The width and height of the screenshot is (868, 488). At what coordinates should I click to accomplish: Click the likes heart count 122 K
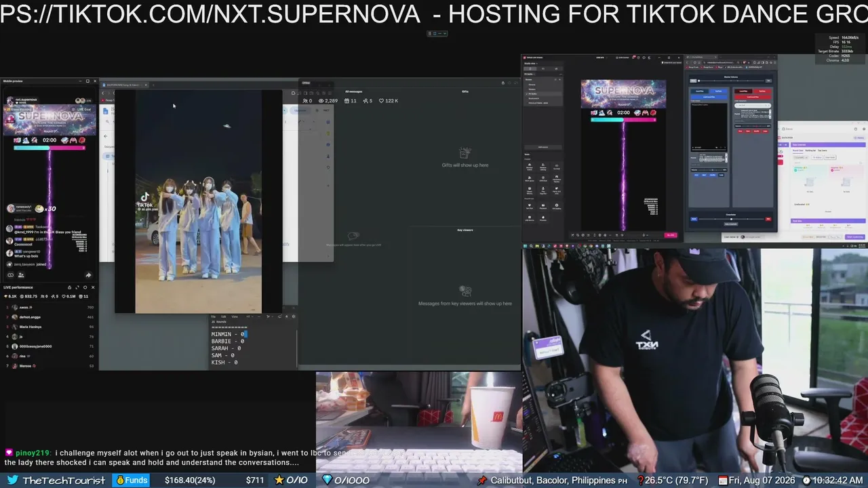[x=389, y=101]
